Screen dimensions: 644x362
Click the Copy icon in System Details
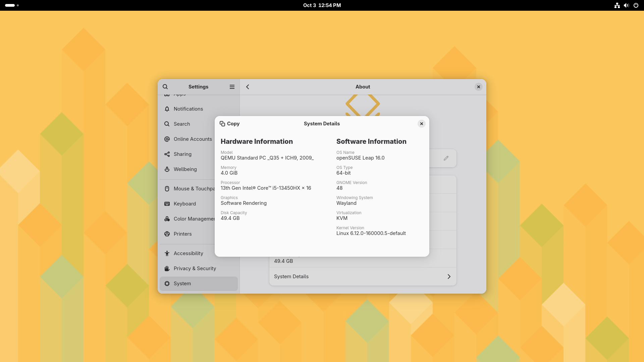point(222,124)
